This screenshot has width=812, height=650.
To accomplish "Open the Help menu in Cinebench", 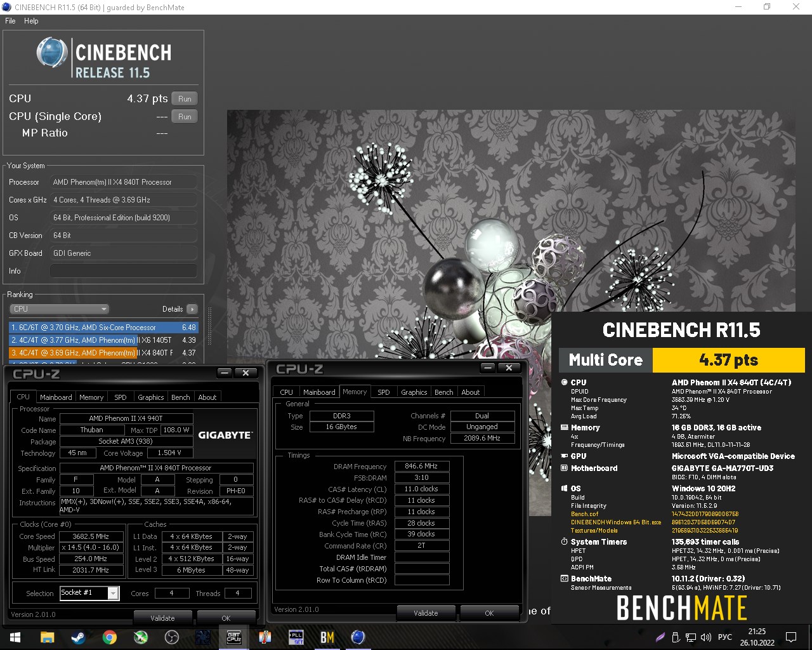I will point(31,21).
